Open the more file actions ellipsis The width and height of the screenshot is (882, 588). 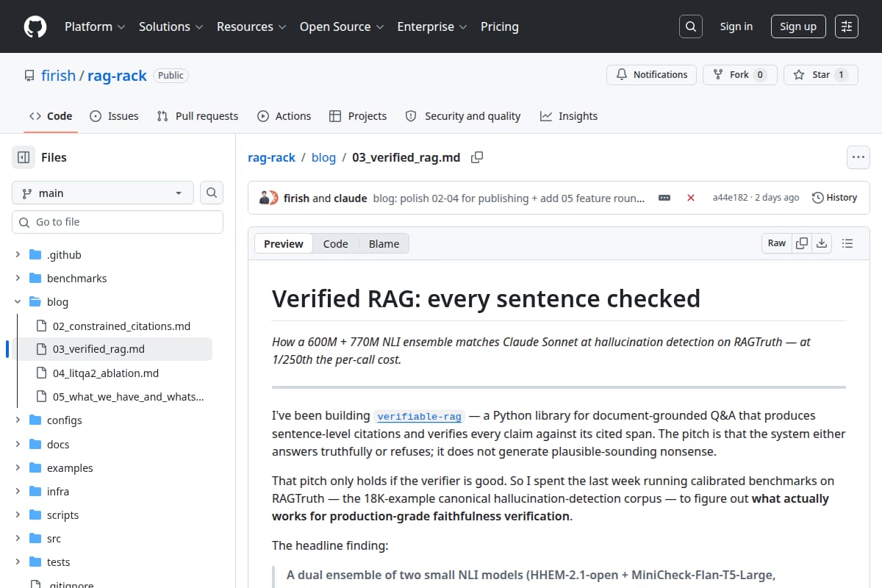858,157
